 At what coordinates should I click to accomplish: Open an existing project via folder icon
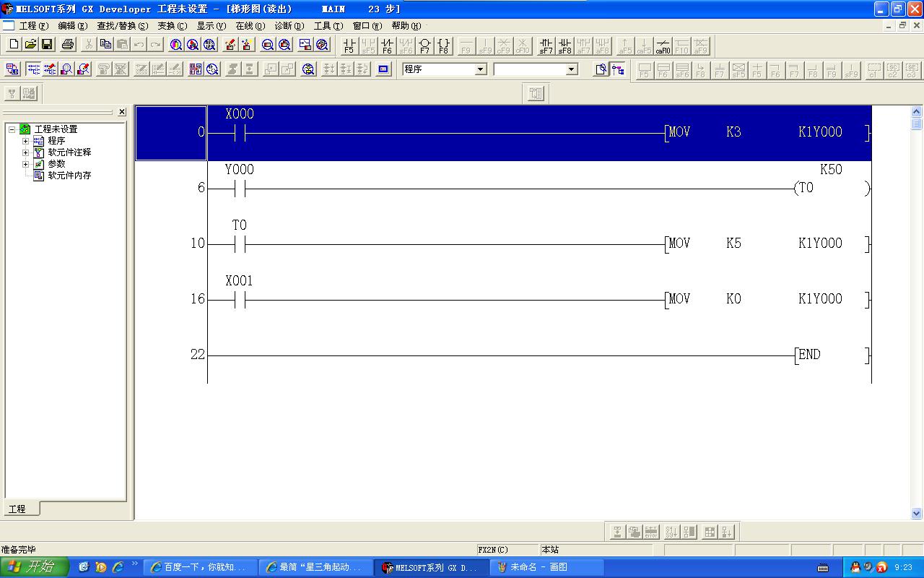[30, 45]
